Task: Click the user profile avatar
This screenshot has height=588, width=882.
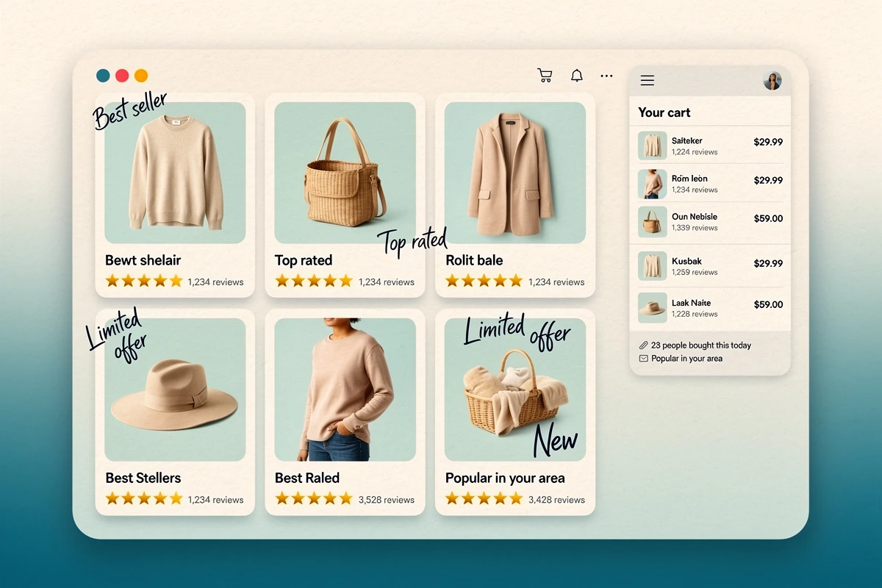Action: point(772,81)
